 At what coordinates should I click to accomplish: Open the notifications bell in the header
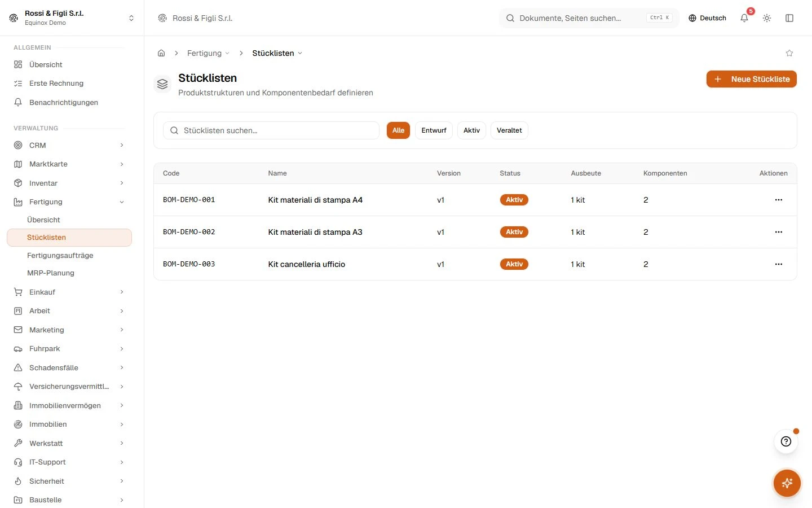(744, 18)
